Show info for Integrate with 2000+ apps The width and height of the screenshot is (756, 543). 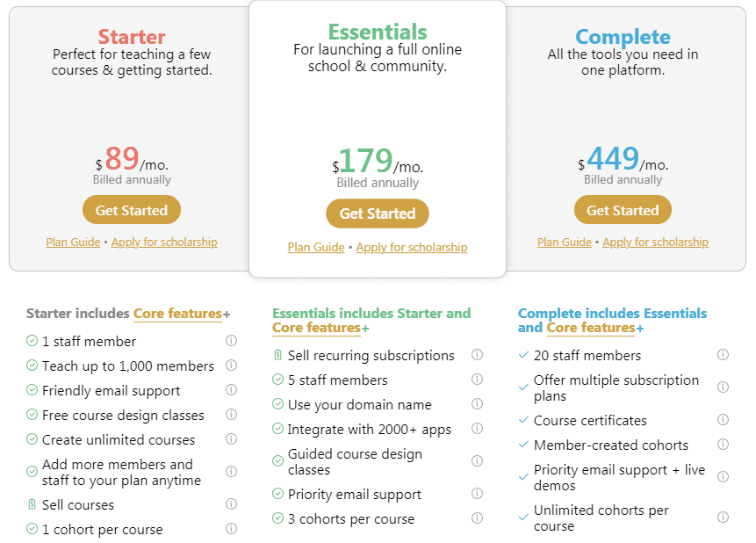(478, 429)
